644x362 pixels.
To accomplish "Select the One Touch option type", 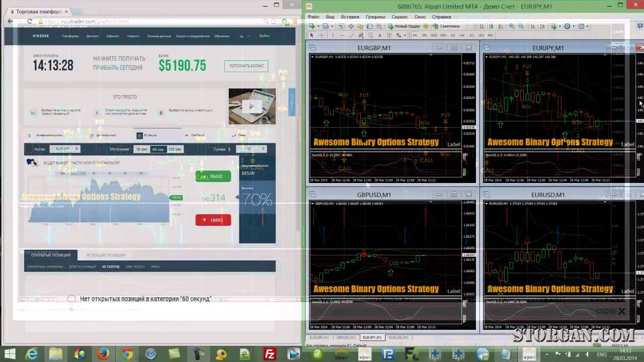I will pos(195,135).
